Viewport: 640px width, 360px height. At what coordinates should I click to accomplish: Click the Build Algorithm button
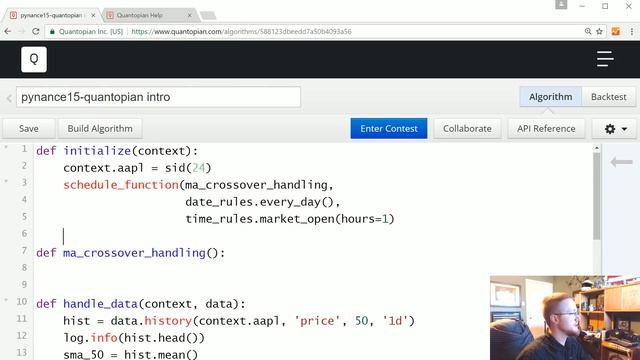click(x=100, y=129)
